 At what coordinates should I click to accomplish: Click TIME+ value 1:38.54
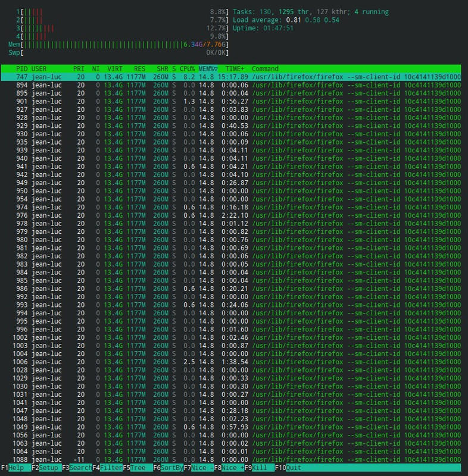pos(235,362)
